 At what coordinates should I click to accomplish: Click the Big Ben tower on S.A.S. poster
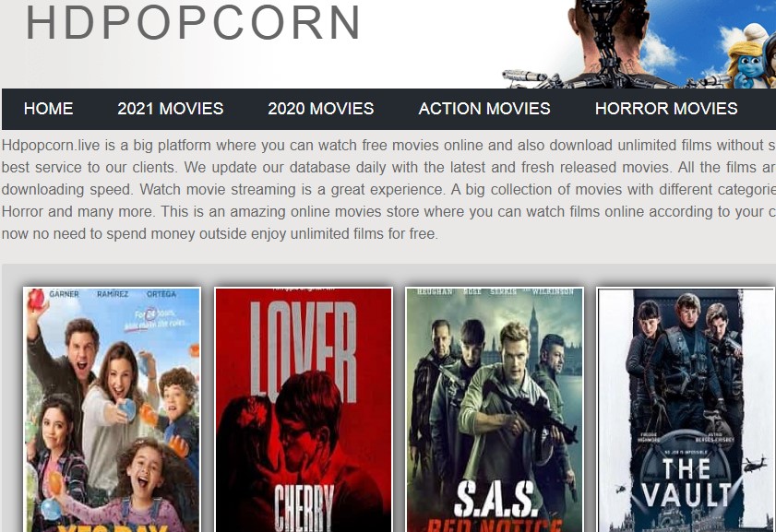(533, 329)
